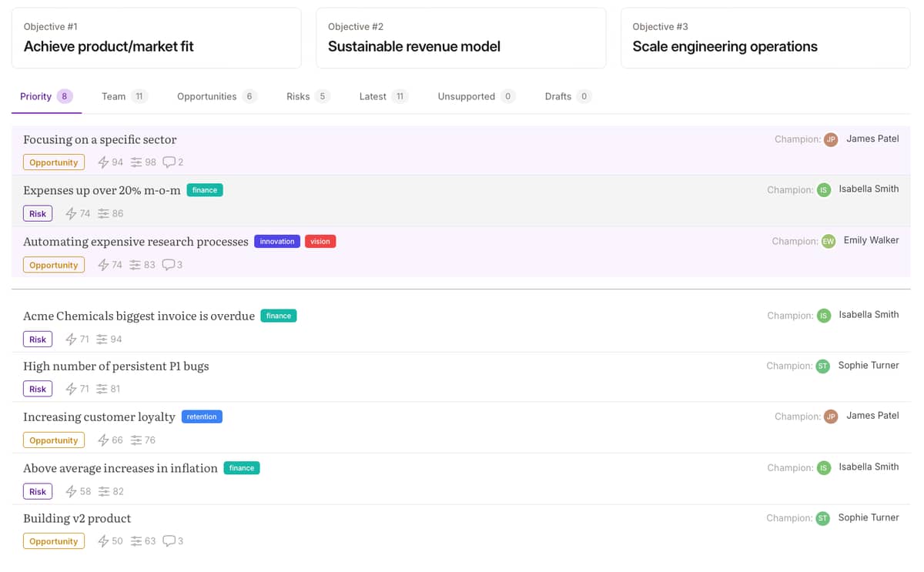Click ST avatar on P1 bugs row
The width and height of the screenshot is (924, 572).
pos(823,366)
